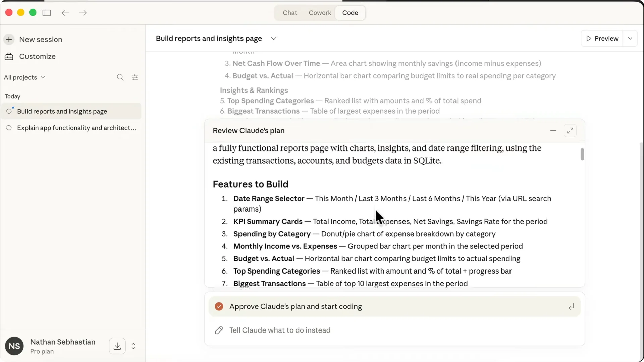Open the Customize page

37,56
